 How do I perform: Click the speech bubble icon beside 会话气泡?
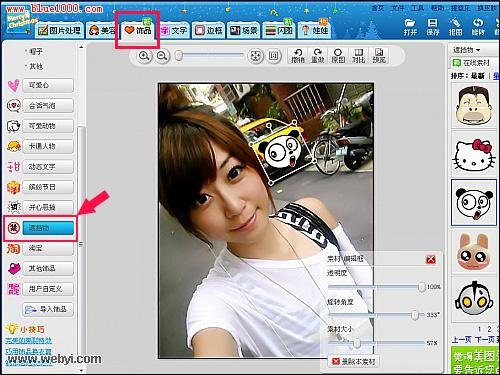pyautogui.click(x=14, y=106)
